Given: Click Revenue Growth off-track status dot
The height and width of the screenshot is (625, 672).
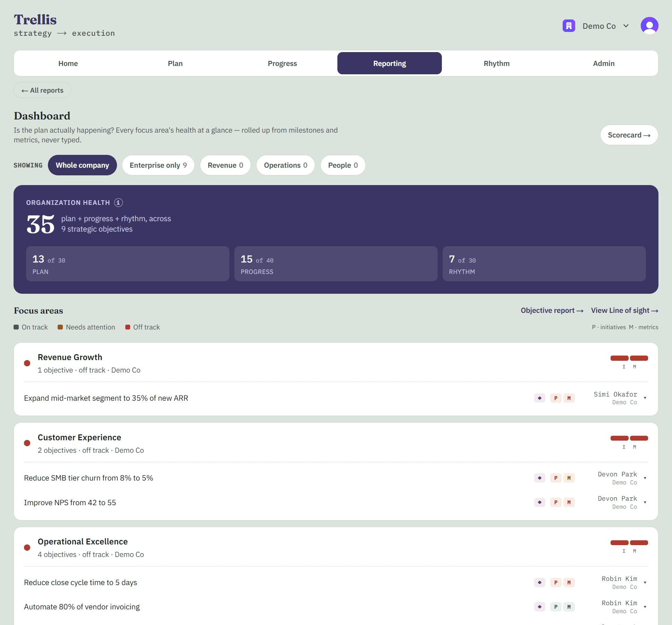Looking at the screenshot, I should (27, 363).
